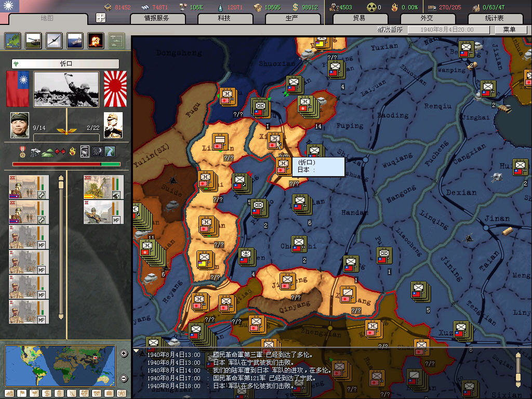The width and height of the screenshot is (532, 399).
Task: Click the greyed unit grouping icon
Action: click(x=117, y=41)
